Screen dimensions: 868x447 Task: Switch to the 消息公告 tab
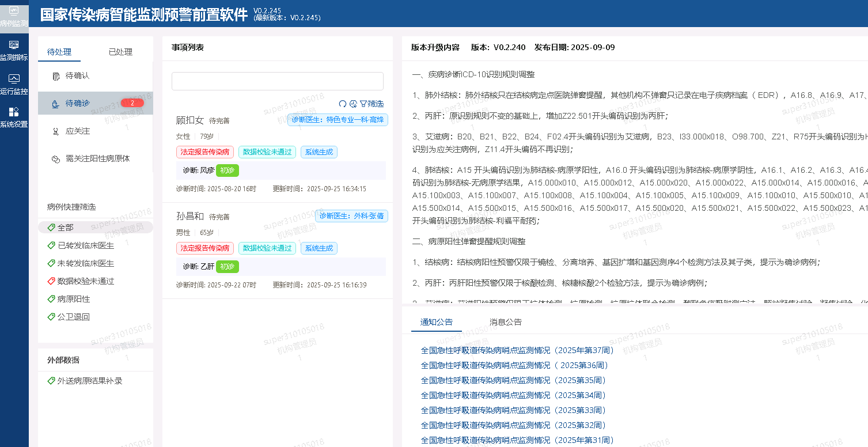(506, 322)
